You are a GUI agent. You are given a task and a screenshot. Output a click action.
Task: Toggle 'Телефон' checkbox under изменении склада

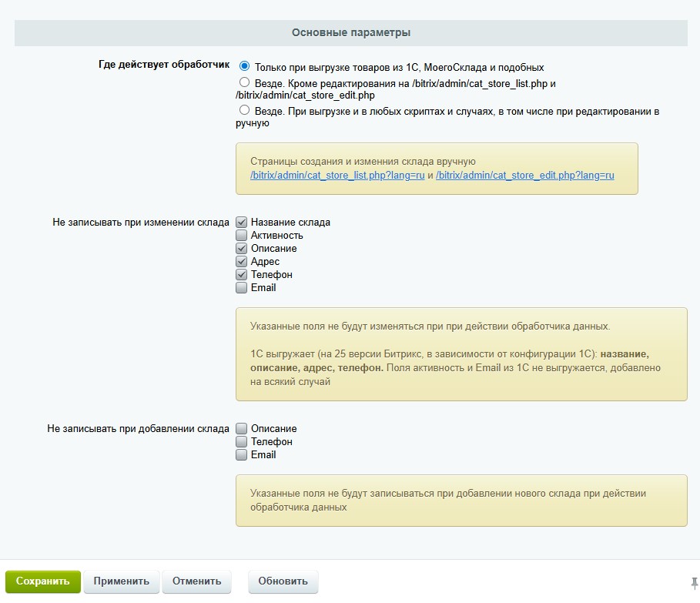click(242, 275)
